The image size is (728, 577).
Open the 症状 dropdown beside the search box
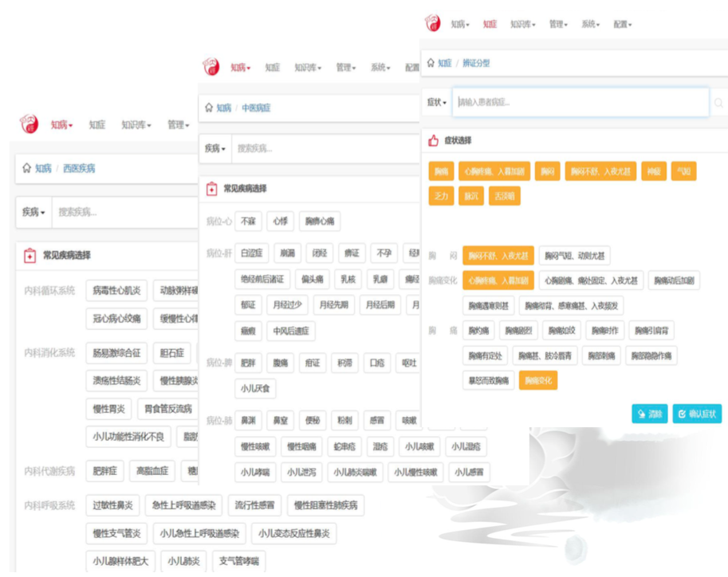pyautogui.click(x=437, y=102)
